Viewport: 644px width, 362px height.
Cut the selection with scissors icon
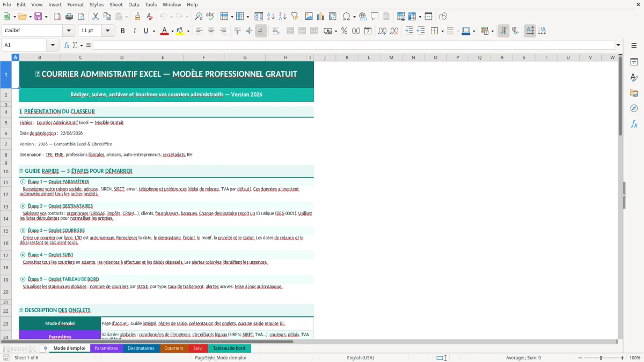pyautogui.click(x=95, y=17)
